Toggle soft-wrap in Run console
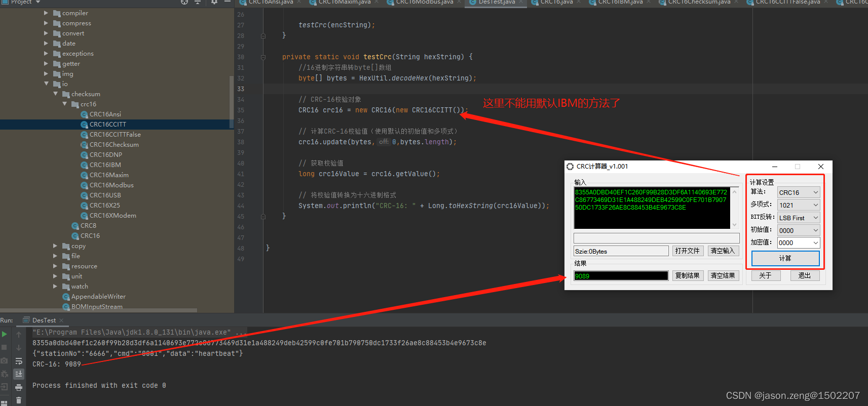 (19, 361)
